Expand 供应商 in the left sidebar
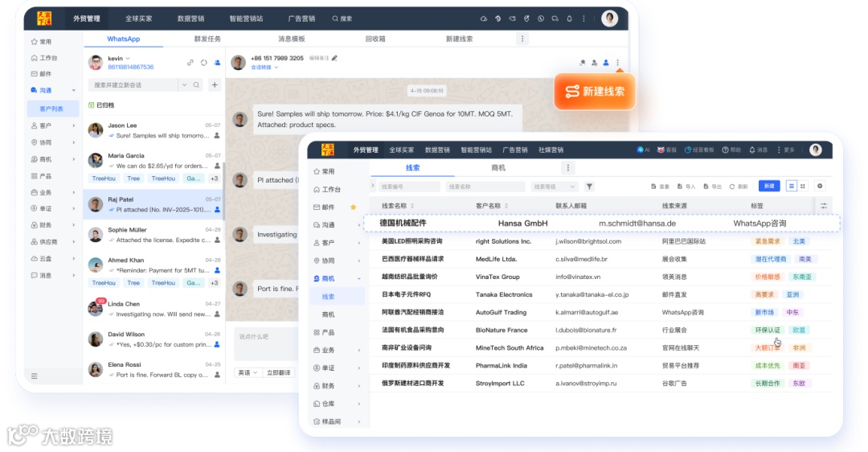The height and width of the screenshot is (452, 868). 73,241
